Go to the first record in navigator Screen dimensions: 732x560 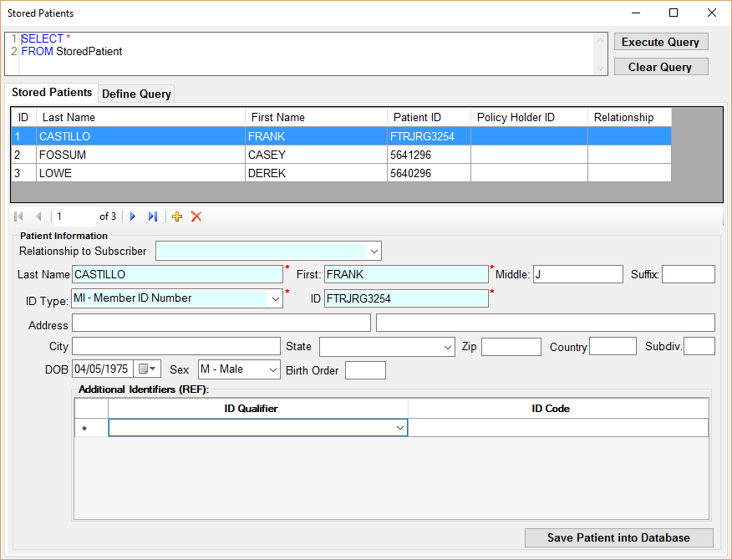19,216
